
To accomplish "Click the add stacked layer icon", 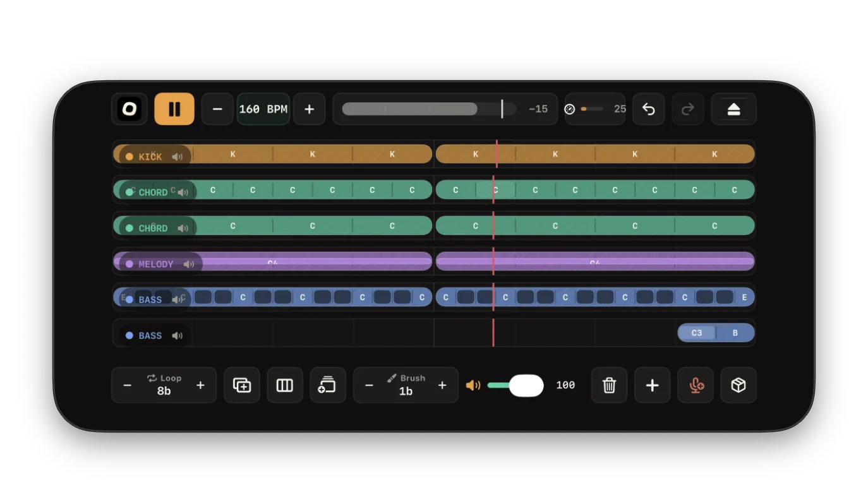I will 327,385.
